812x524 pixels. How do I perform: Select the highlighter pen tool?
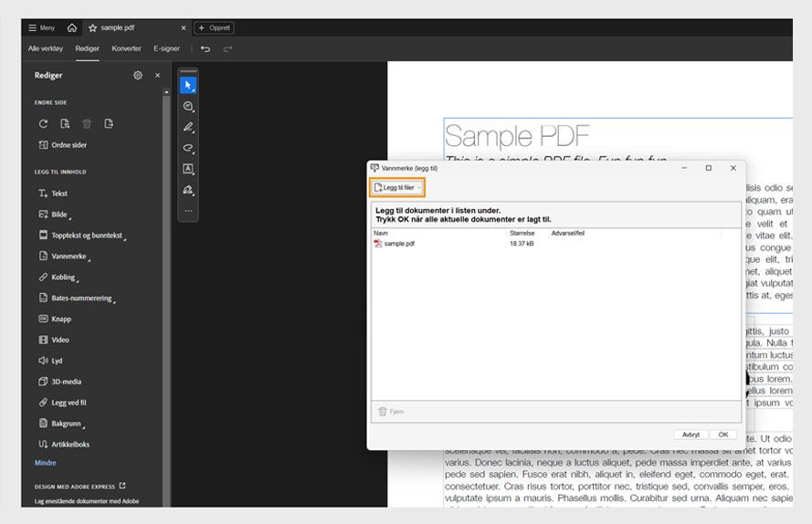pyautogui.click(x=188, y=127)
